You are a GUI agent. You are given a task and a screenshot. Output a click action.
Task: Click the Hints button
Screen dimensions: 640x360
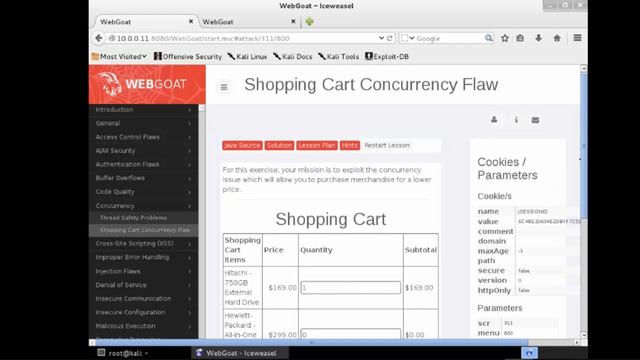point(349,145)
